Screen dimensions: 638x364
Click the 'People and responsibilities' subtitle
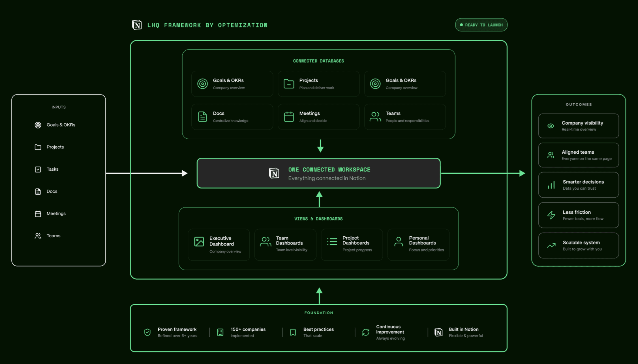pos(407,121)
